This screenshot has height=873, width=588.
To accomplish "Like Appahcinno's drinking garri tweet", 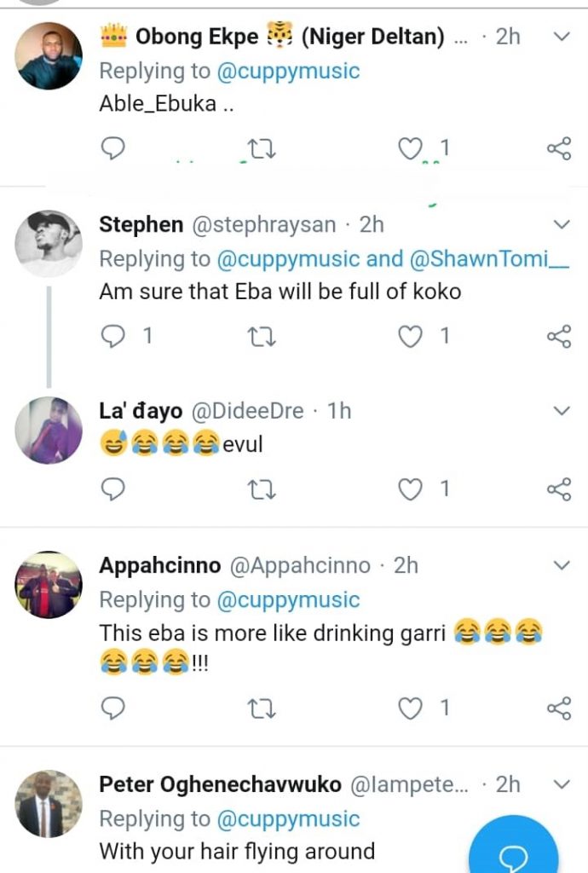I will (412, 708).
